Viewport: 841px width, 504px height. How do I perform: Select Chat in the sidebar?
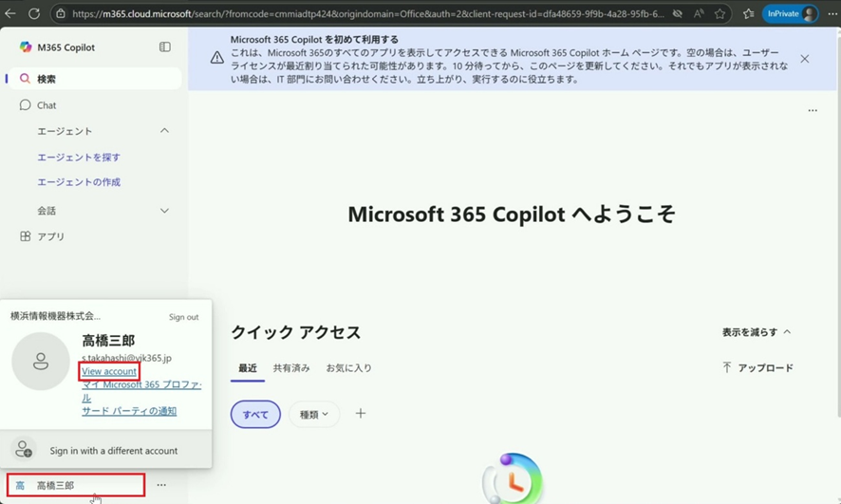click(47, 105)
